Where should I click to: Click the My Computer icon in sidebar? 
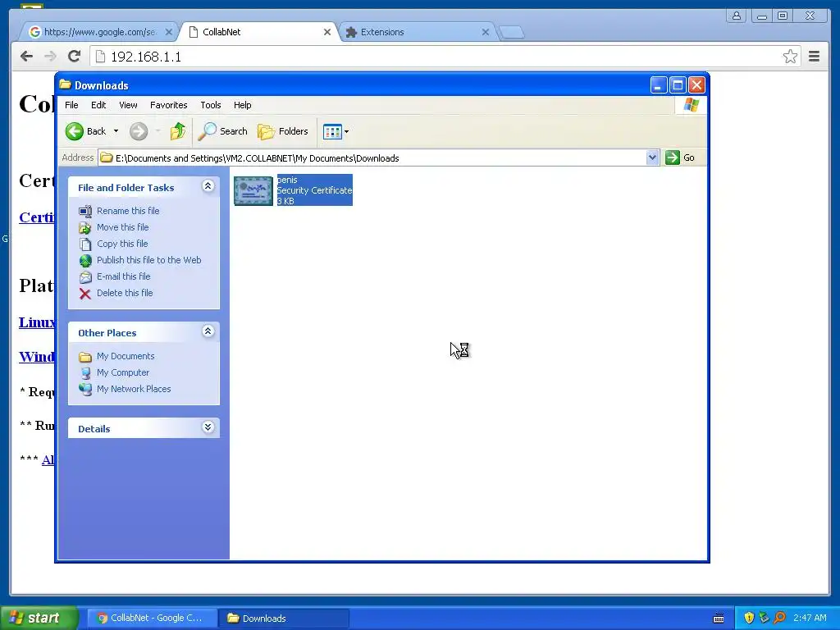click(x=85, y=373)
